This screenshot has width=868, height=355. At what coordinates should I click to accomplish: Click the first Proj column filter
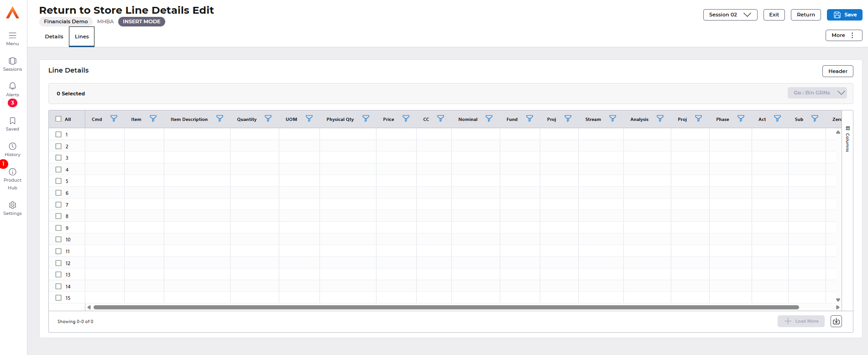(x=568, y=119)
